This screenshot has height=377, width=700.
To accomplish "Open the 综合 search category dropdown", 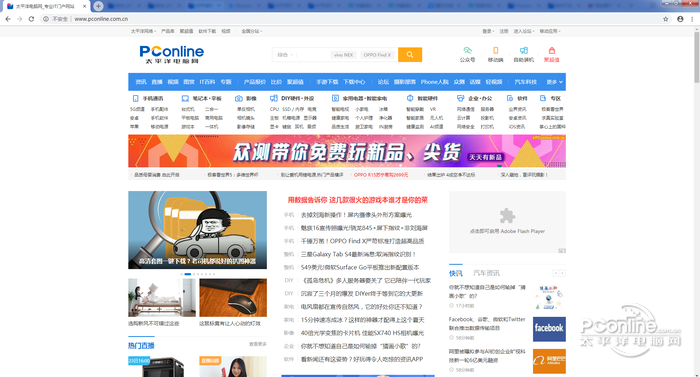I will coord(285,55).
